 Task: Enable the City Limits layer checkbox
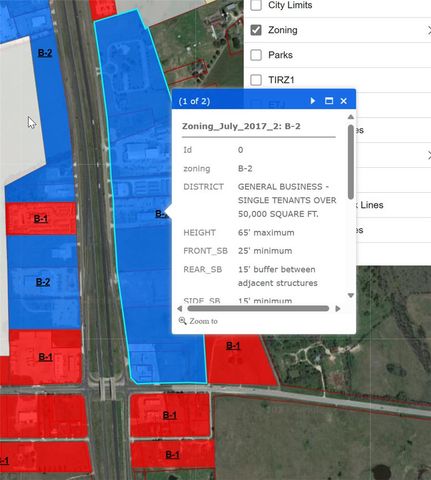[x=256, y=5]
